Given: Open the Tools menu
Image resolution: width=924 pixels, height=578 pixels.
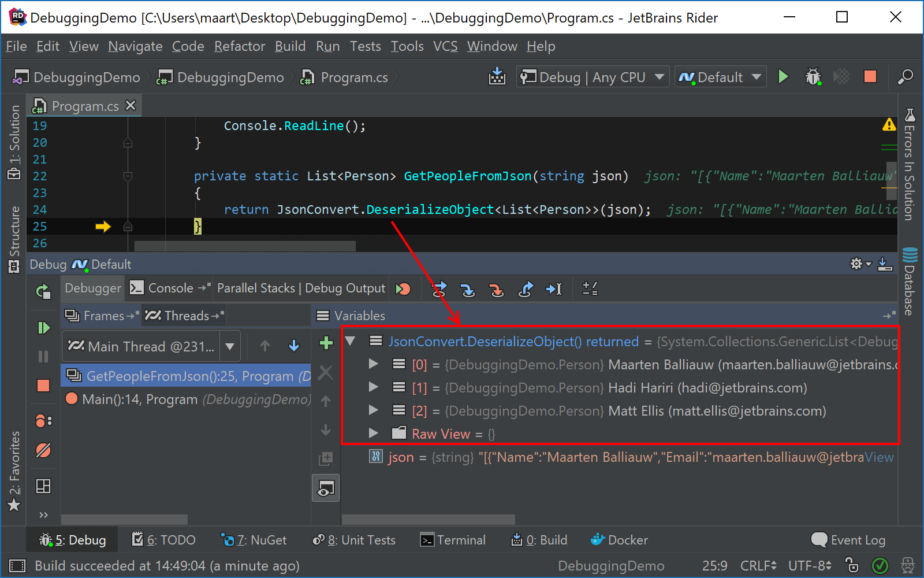Looking at the screenshot, I should point(407,46).
